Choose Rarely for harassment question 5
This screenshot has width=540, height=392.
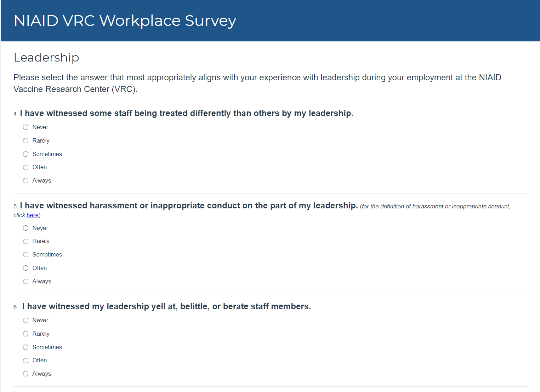26,241
